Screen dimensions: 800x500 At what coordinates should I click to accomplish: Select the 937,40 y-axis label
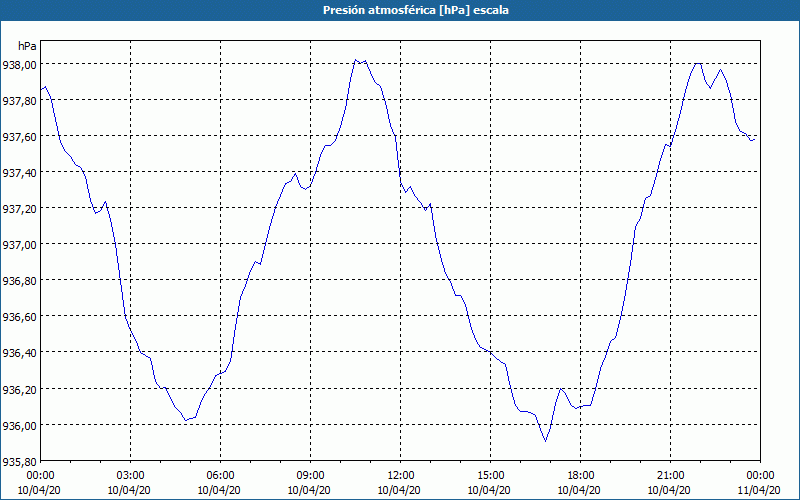coord(19,172)
